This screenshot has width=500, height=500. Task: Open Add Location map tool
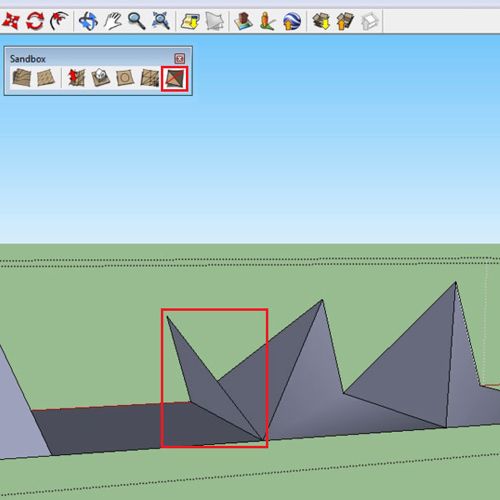click(x=190, y=21)
